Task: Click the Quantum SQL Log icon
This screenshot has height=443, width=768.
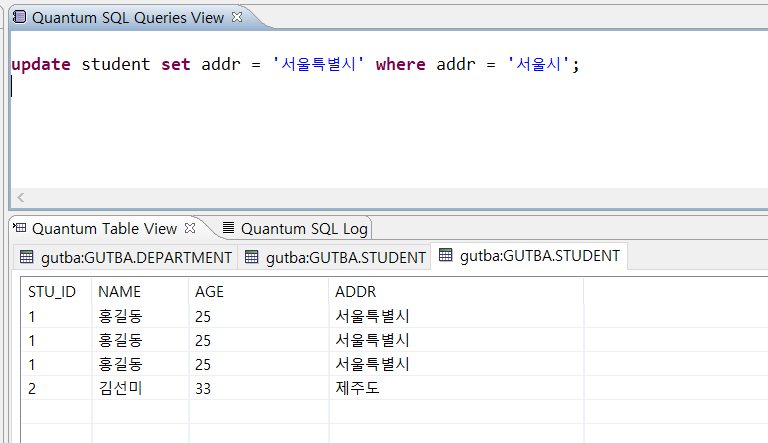Action: (228, 227)
